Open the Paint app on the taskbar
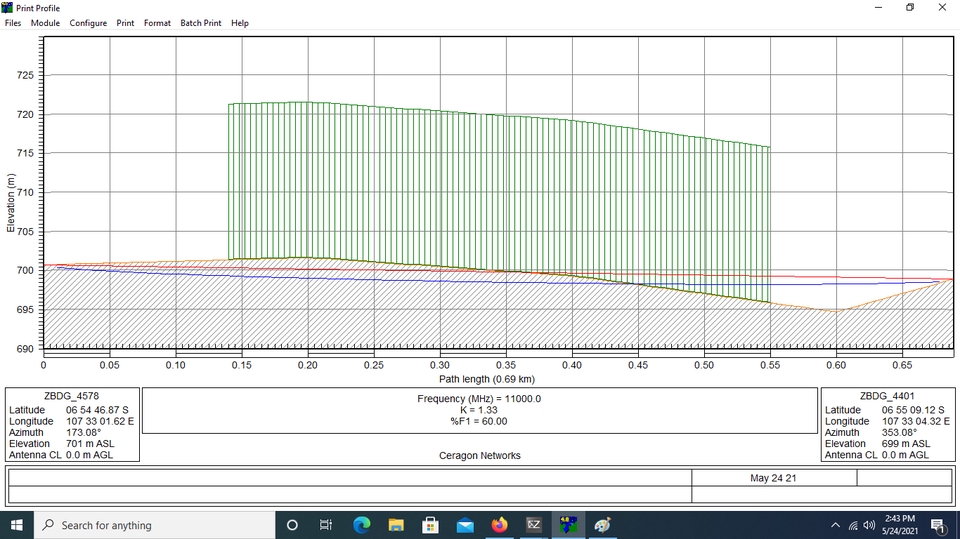 point(602,525)
